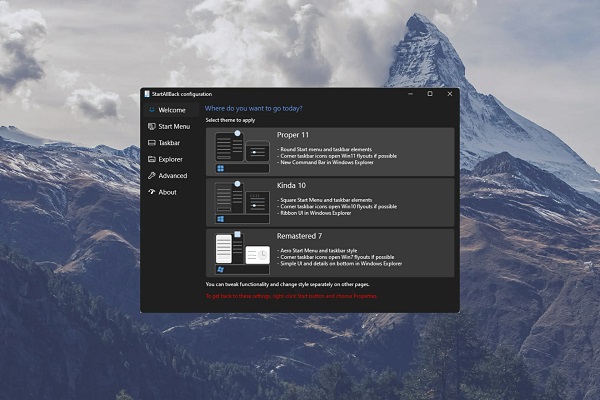This screenshot has width=600, height=400.
Task: Select the Remastered 7 theme title
Action: tap(299, 236)
